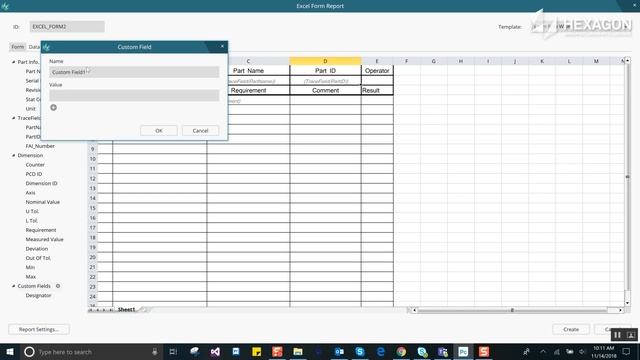Screen dimensions: 640x360
Task: Select the Requirement tree item
Action: [41, 230]
